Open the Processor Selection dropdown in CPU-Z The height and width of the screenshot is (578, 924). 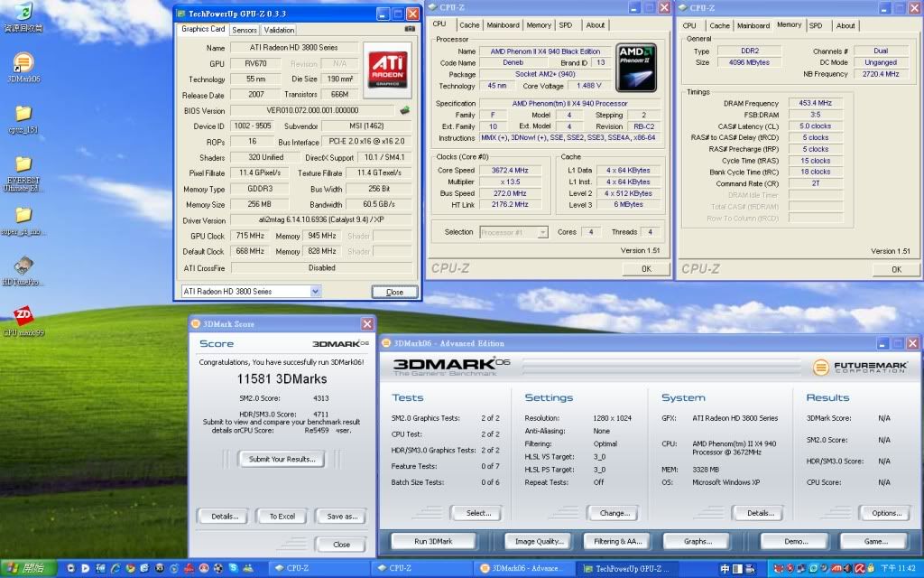(542, 232)
